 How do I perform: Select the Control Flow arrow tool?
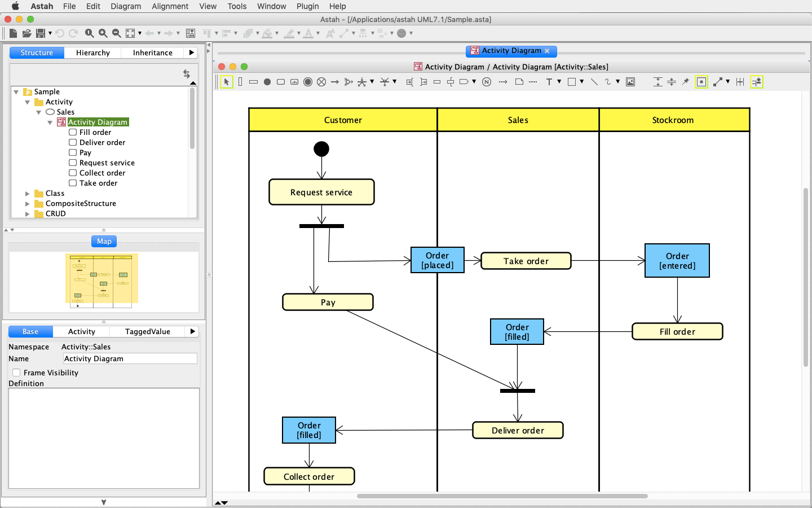point(335,82)
